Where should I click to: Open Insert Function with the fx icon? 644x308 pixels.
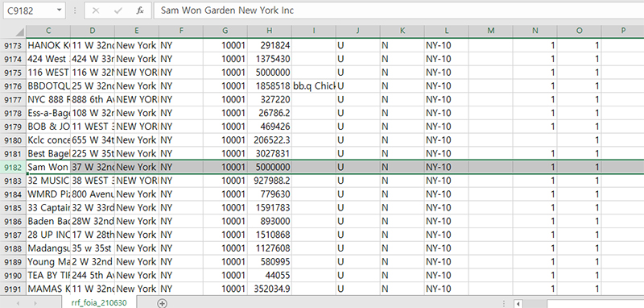[140, 10]
